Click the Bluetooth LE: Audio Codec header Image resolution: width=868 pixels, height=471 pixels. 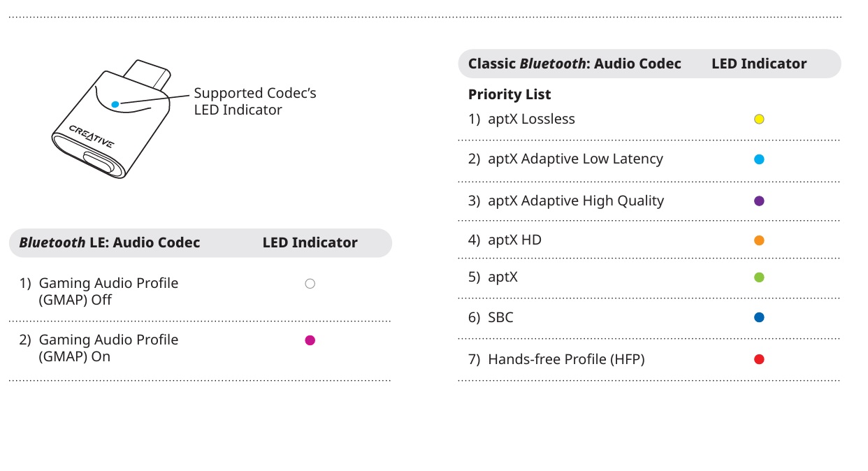[110, 243]
